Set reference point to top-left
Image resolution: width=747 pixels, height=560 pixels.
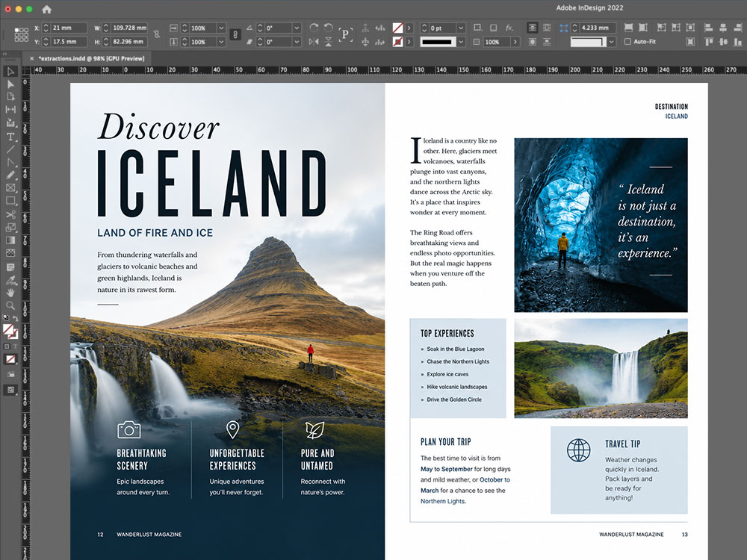coord(16,30)
